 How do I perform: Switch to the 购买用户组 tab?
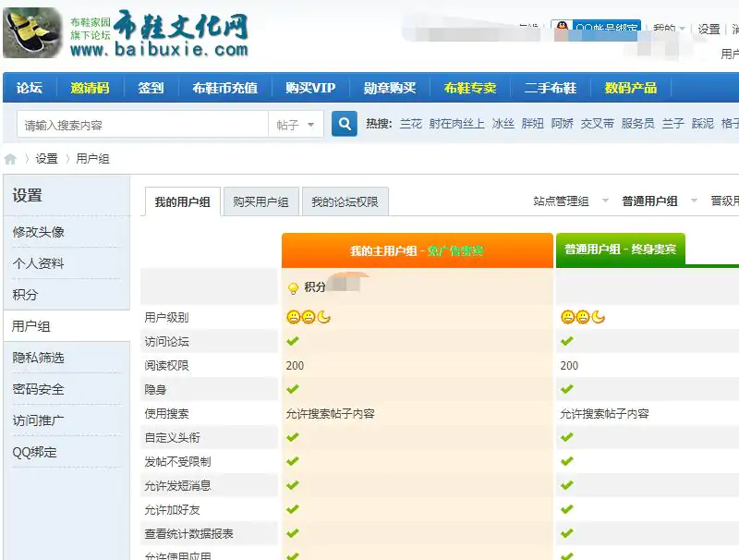(x=260, y=201)
